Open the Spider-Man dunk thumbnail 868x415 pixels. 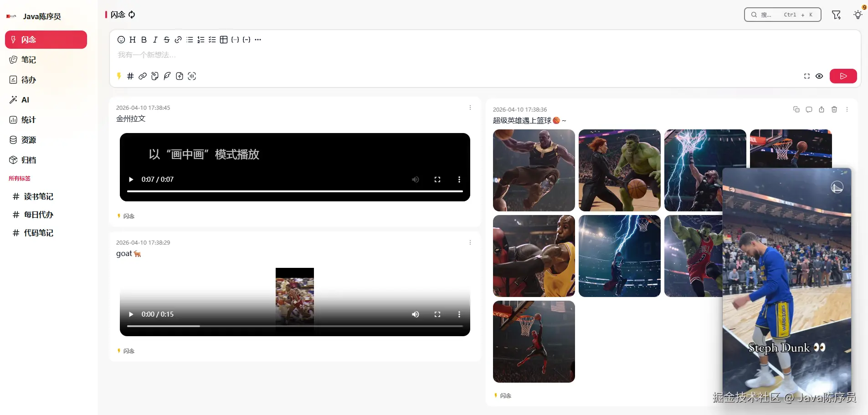[534, 342]
